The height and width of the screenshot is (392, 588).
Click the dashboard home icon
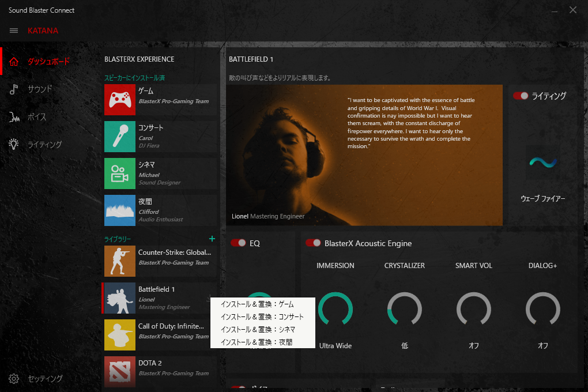(14, 62)
